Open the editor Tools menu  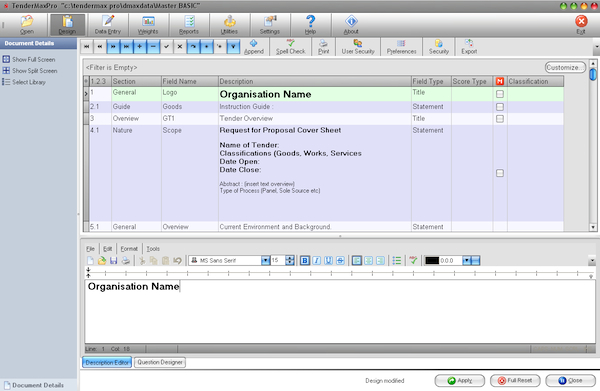153,249
